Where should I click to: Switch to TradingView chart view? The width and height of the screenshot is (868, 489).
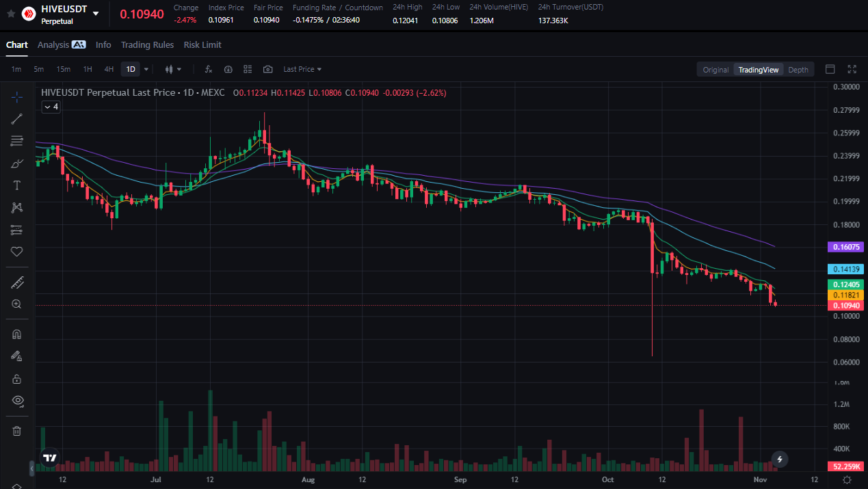(759, 69)
